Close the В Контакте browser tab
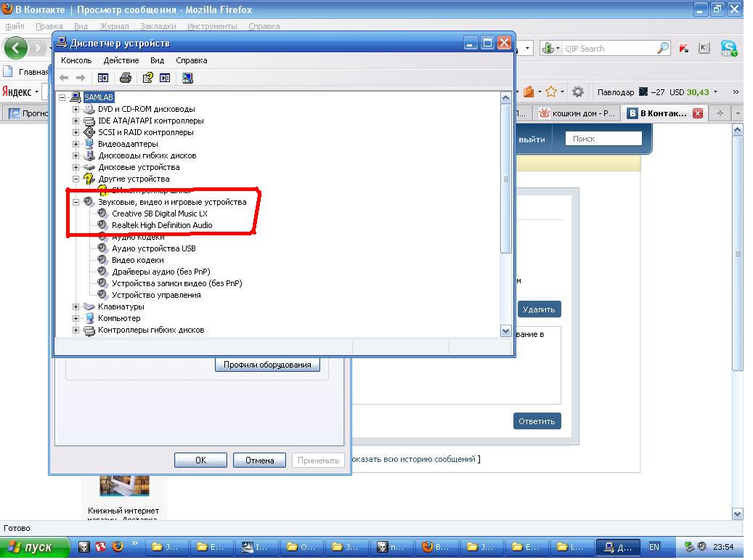This screenshot has width=753, height=560. (x=698, y=113)
